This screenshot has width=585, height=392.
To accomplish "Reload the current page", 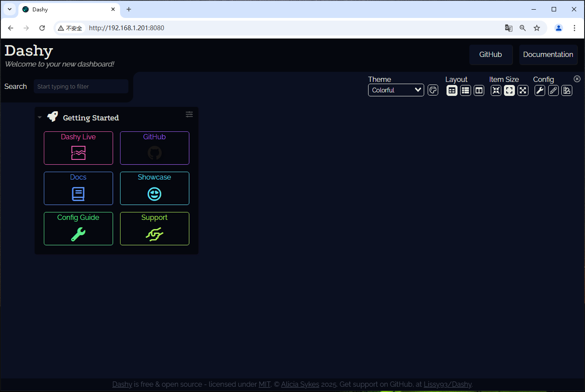I will coord(42,28).
